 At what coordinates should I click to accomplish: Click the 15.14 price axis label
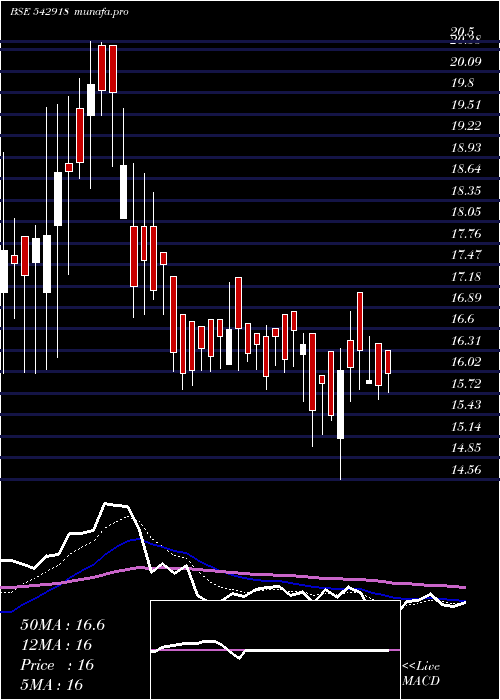(x=466, y=427)
